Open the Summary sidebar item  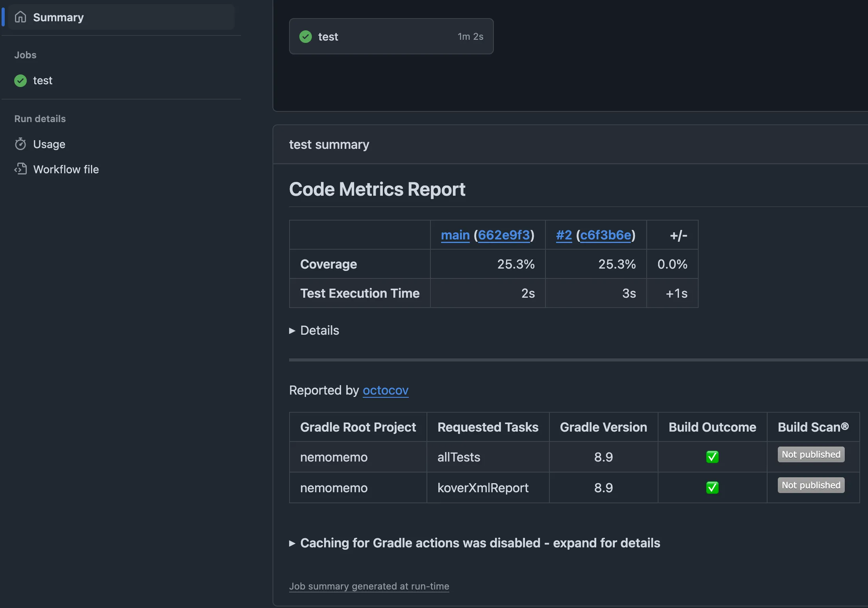point(58,17)
